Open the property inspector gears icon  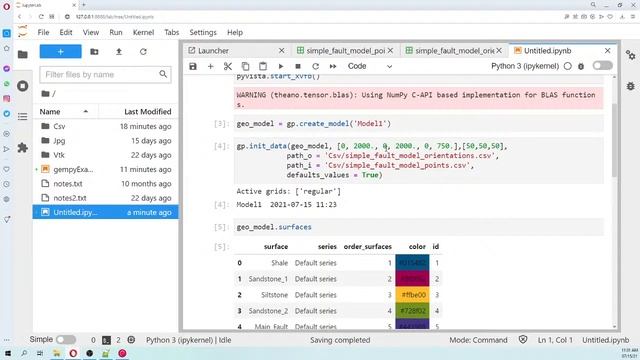[631, 55]
